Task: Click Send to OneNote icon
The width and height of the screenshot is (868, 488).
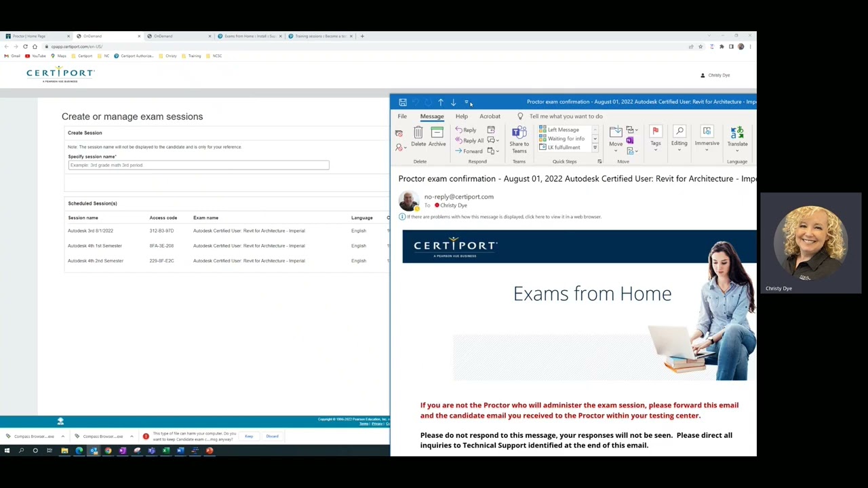Action: [630, 140]
